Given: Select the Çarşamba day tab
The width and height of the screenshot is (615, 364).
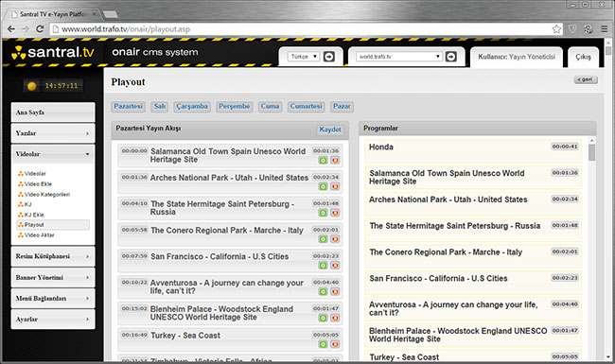Looking at the screenshot, I should tap(192, 106).
